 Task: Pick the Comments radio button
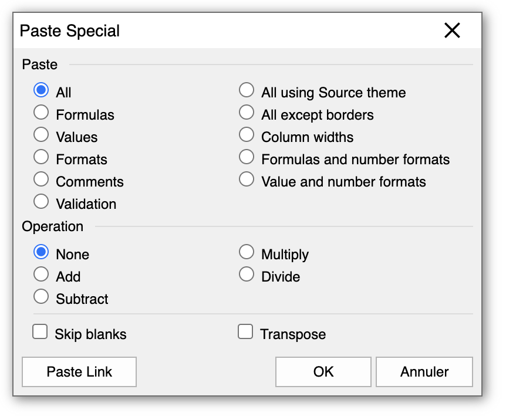pyautogui.click(x=41, y=179)
